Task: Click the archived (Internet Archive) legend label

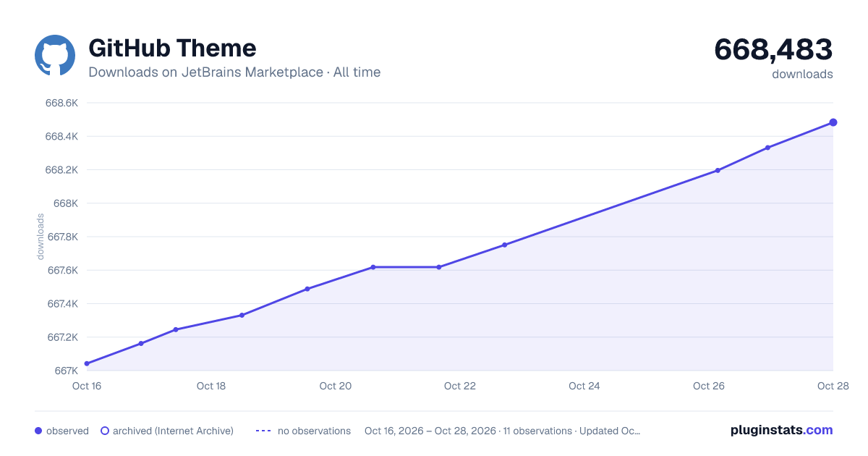Action: point(173,431)
